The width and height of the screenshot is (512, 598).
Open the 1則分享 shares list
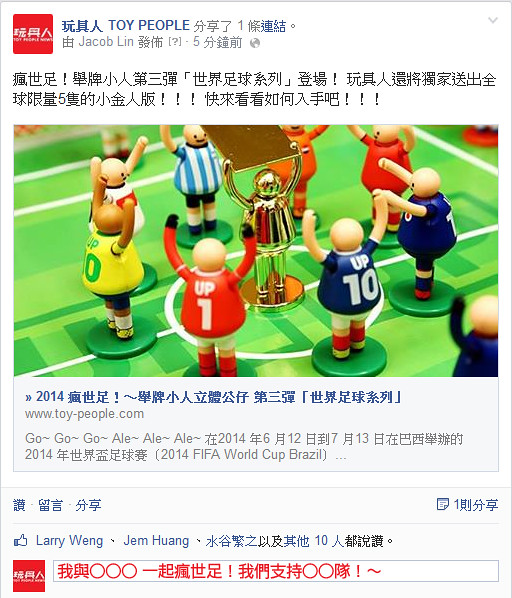[x=476, y=505]
